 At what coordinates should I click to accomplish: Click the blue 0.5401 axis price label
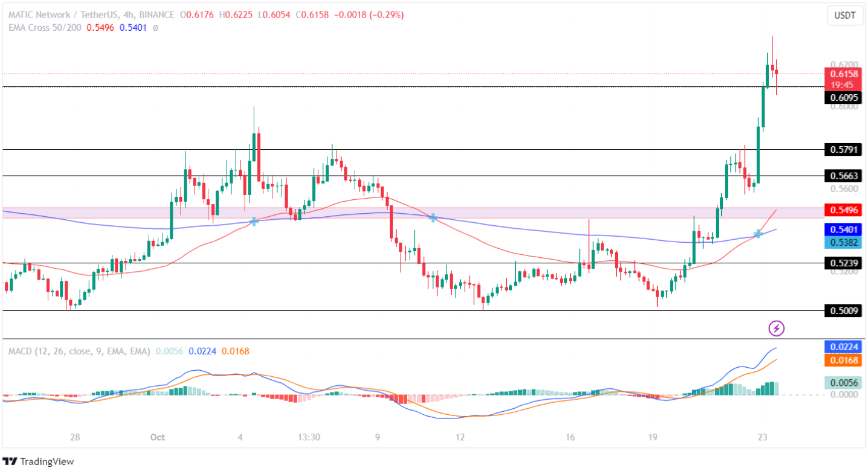(843, 229)
